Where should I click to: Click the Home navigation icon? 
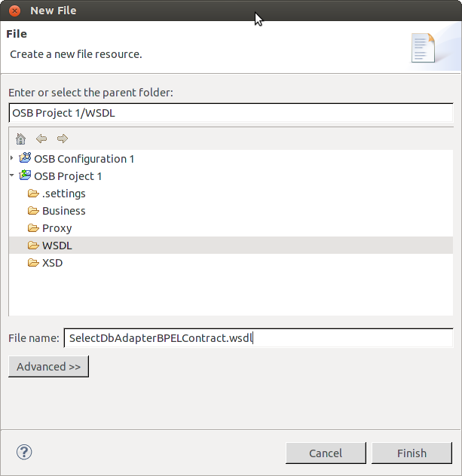tap(20, 139)
